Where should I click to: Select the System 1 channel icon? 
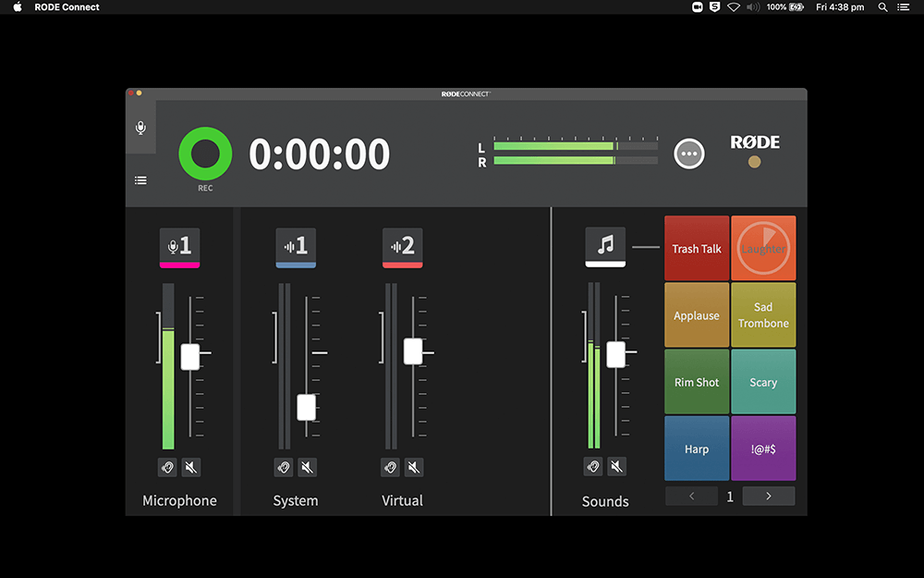pos(296,248)
